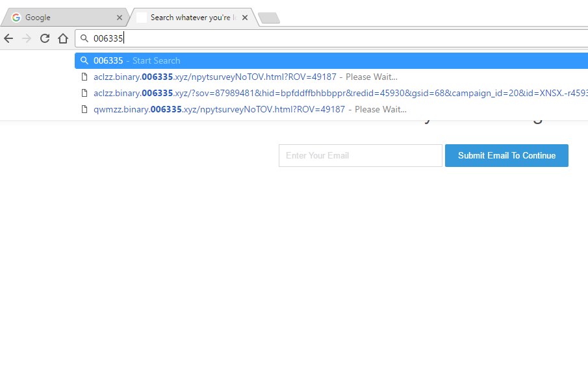Go to the Home page icon
588x382 pixels.
click(x=63, y=38)
